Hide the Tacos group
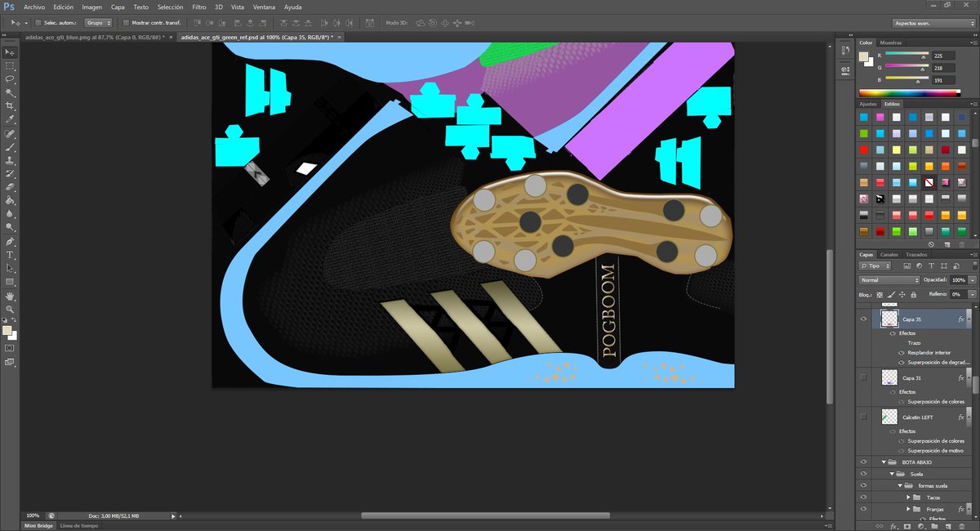This screenshot has height=531, width=980. point(863,497)
